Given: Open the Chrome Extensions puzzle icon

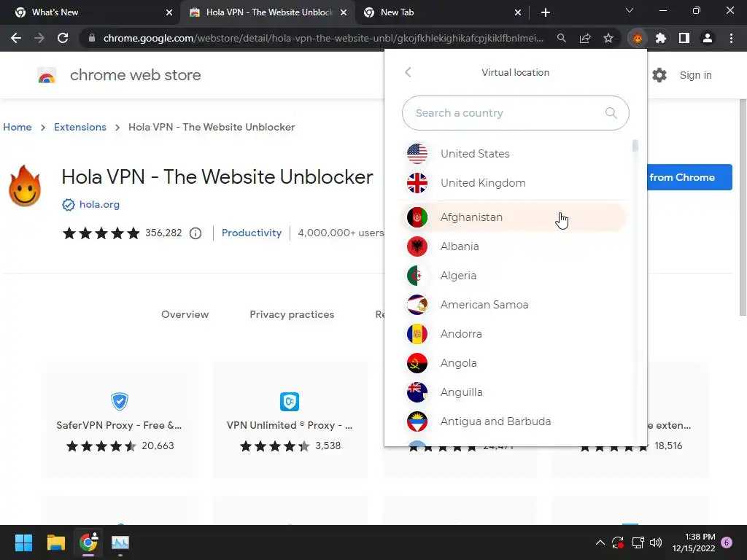Looking at the screenshot, I should point(661,38).
